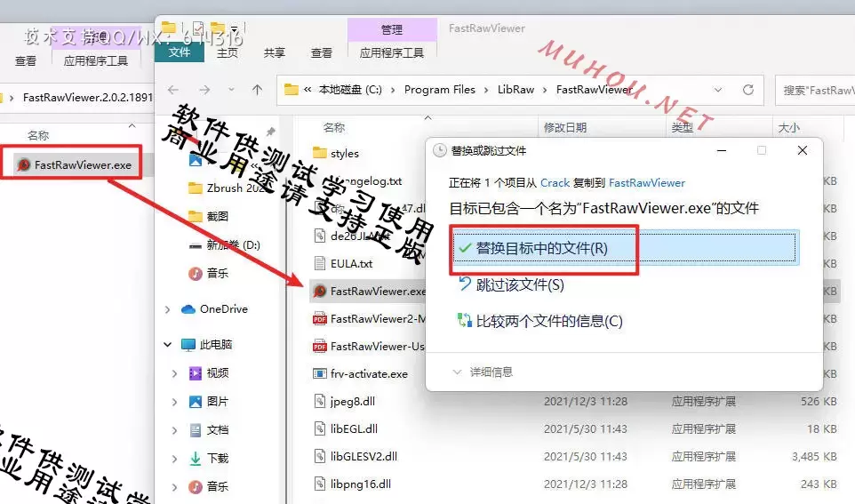Sort by 大小 column
This screenshot has height=504, width=855.
(788, 128)
